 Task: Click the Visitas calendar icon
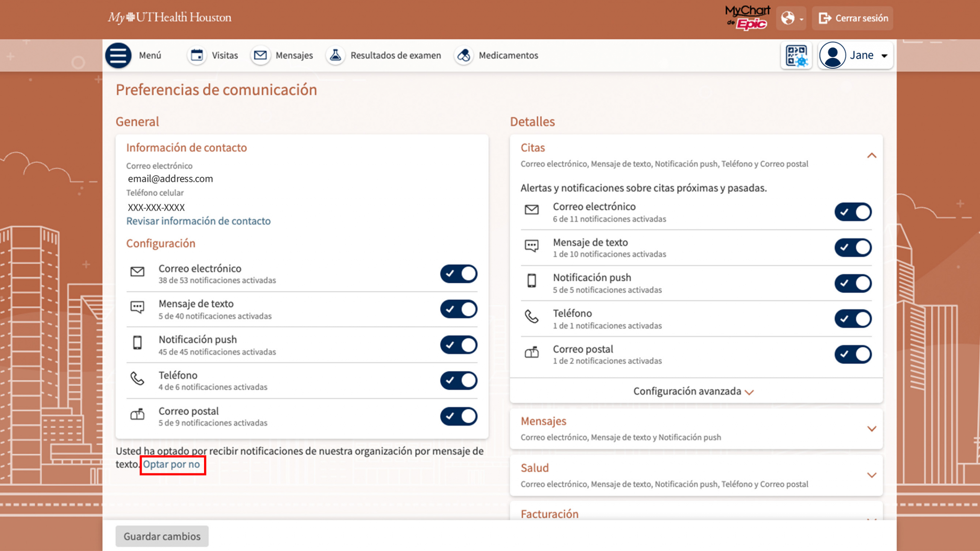[x=197, y=55]
